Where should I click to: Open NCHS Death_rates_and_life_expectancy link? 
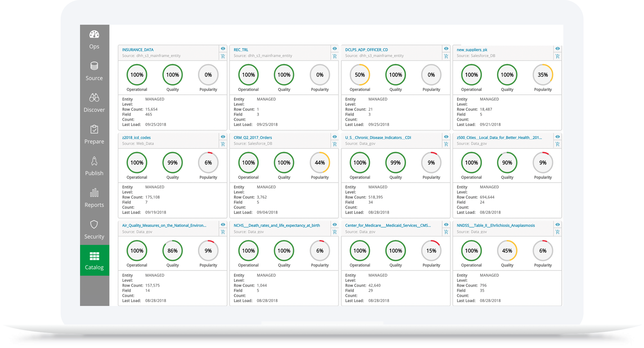277,225
